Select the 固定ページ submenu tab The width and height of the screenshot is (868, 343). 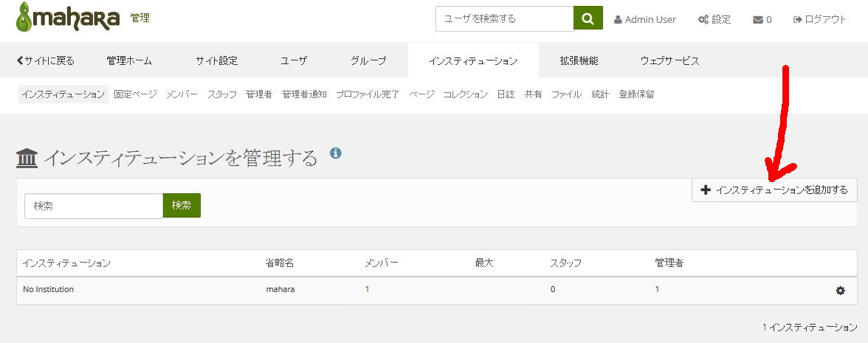pos(136,94)
